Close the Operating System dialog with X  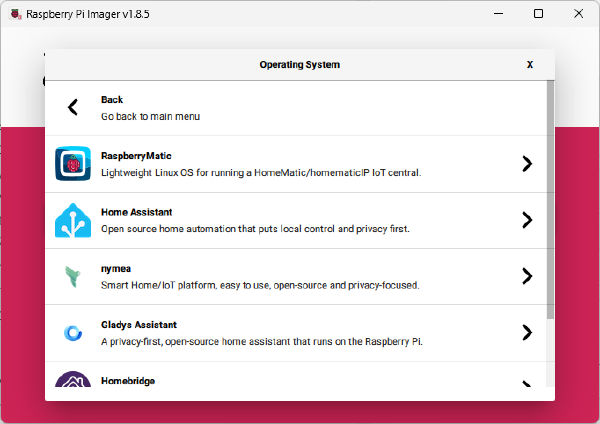click(x=530, y=65)
